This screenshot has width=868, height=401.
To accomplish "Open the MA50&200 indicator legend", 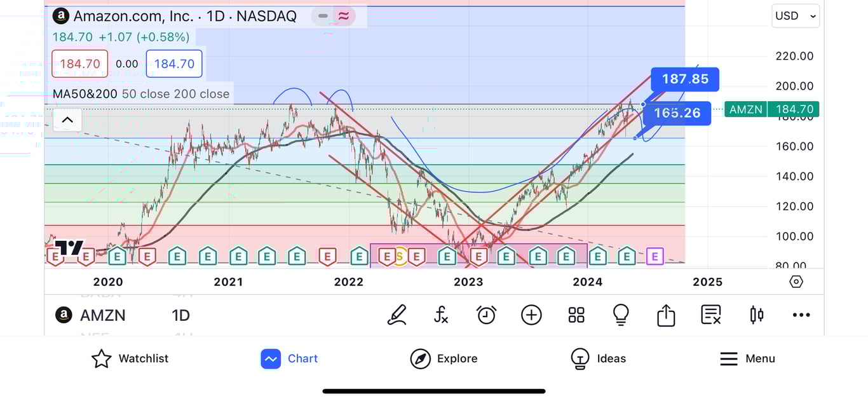I will coord(141,94).
